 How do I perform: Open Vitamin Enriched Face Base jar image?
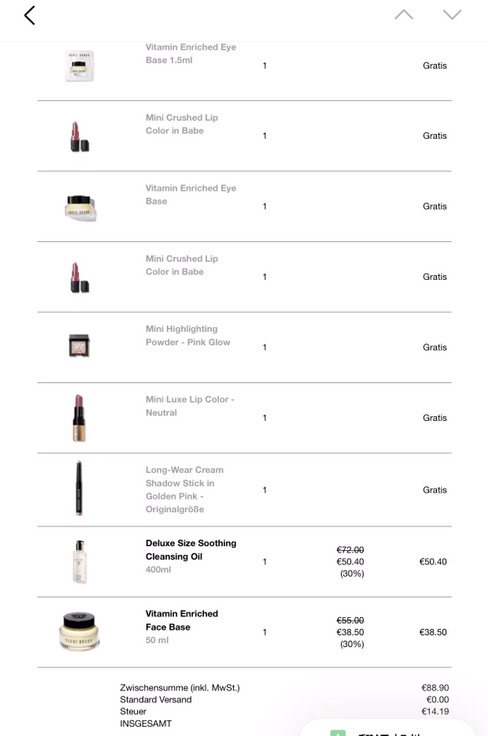pyautogui.click(x=79, y=631)
